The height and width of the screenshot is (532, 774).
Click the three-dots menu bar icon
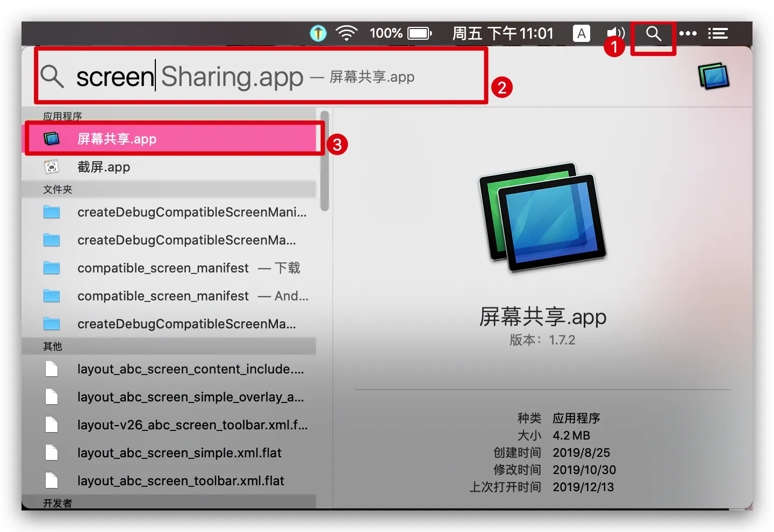688,33
